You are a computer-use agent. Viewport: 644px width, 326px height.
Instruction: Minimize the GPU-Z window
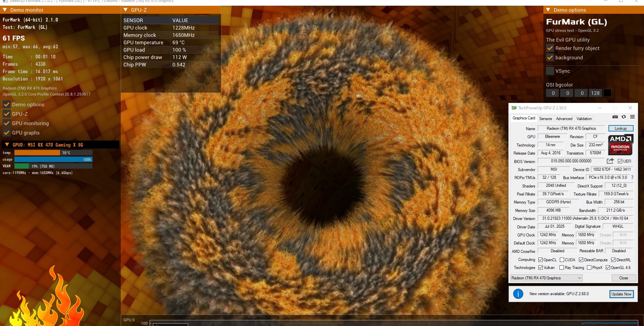pyautogui.click(x=600, y=108)
